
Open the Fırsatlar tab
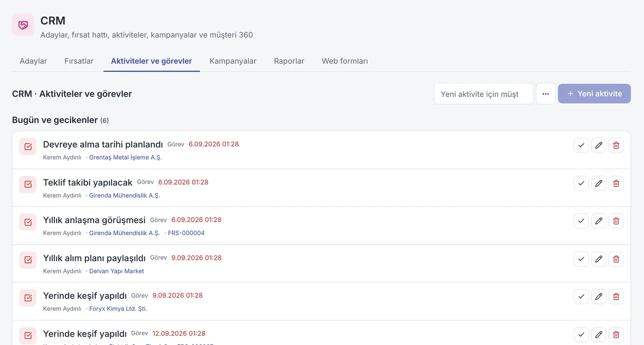tap(79, 61)
